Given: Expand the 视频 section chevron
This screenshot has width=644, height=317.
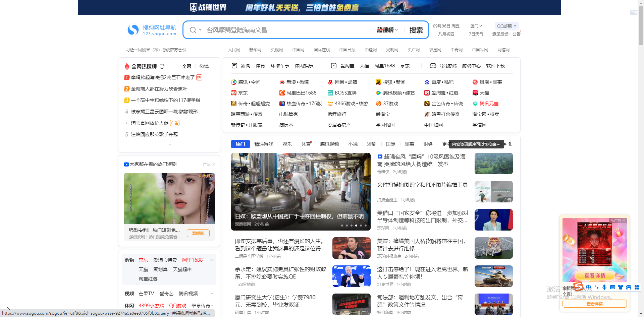Looking at the screenshot, I should coord(212,294).
